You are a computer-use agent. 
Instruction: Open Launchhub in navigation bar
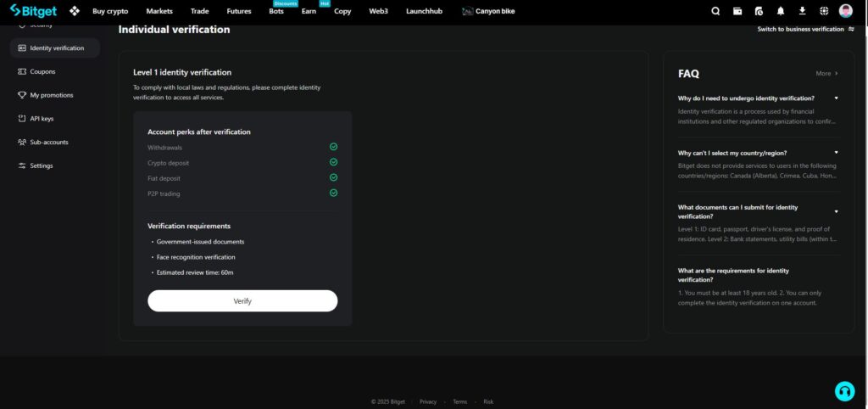(x=424, y=11)
